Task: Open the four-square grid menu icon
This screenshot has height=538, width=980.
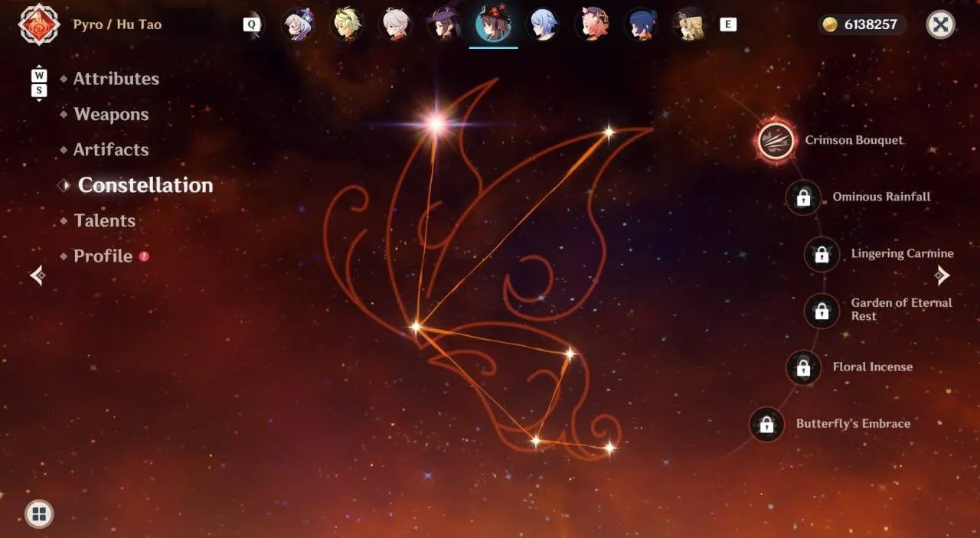Action: 39,513
